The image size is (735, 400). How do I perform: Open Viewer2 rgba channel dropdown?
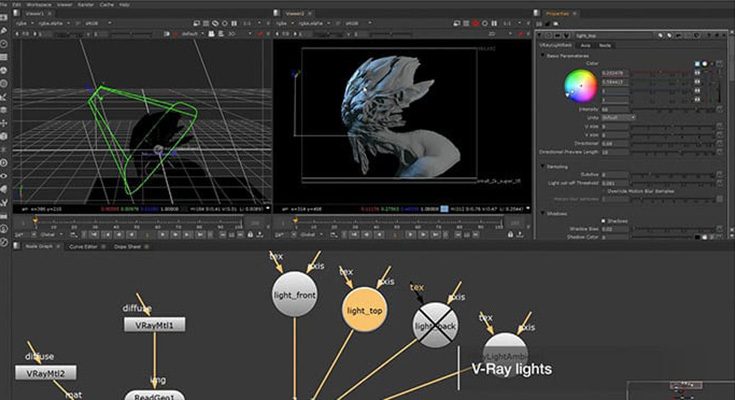[284, 23]
